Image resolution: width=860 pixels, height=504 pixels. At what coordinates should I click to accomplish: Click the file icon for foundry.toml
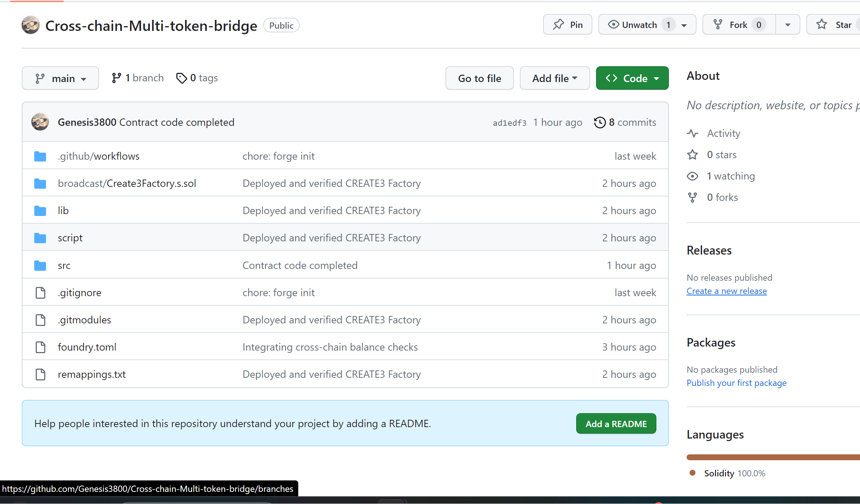pos(40,347)
